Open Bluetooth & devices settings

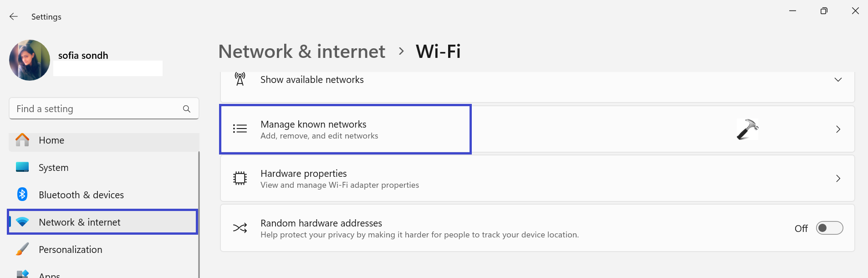pos(81,195)
